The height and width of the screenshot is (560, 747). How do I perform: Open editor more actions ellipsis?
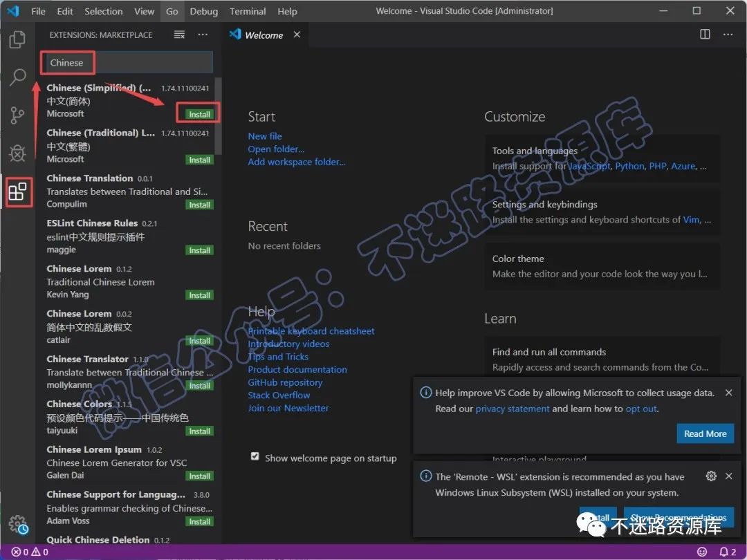point(728,35)
